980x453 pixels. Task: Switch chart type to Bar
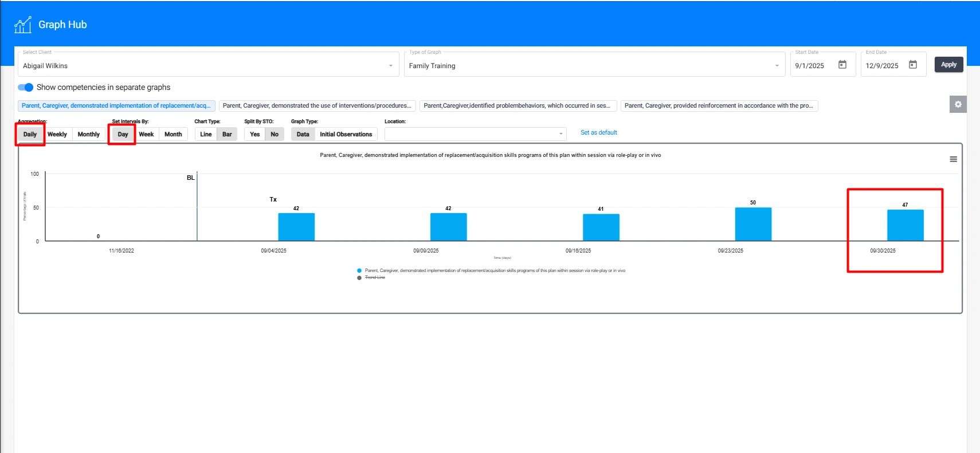tap(227, 135)
